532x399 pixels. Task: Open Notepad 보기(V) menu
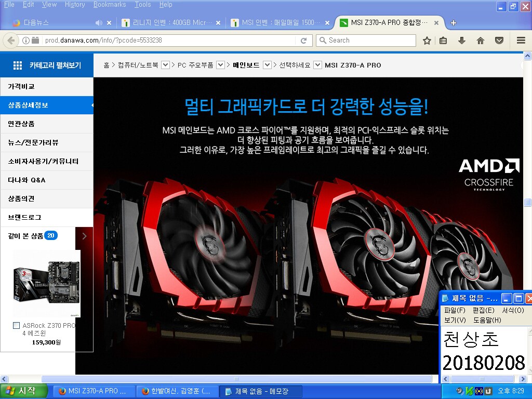(455, 320)
